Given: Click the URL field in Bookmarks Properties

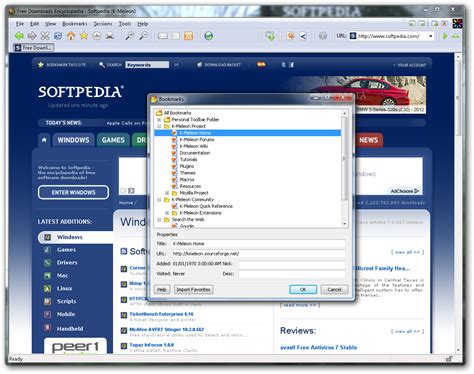Looking at the screenshot, I should (258, 254).
